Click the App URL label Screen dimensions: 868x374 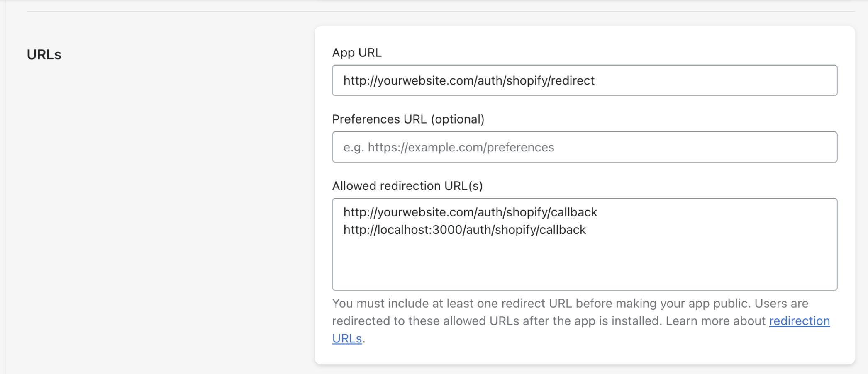(x=357, y=53)
